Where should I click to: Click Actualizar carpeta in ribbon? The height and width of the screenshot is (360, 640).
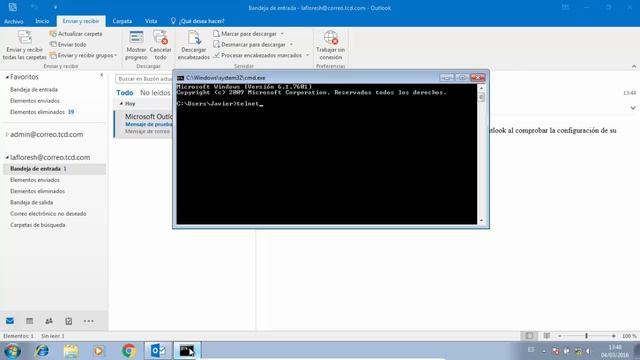(76, 34)
